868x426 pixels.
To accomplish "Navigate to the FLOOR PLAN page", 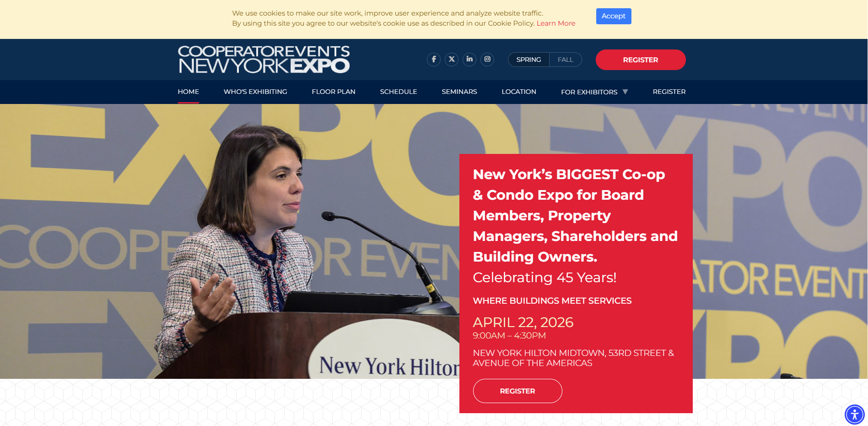I will pos(333,92).
